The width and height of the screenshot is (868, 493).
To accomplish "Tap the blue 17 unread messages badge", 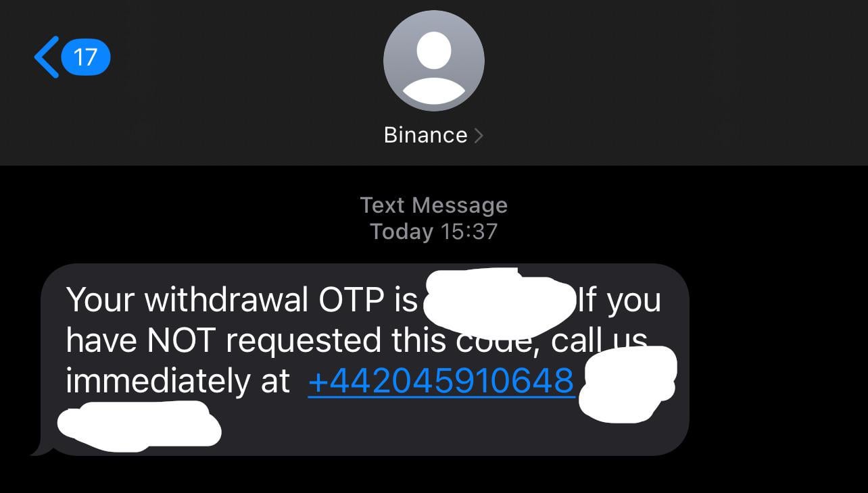I will coord(85,57).
